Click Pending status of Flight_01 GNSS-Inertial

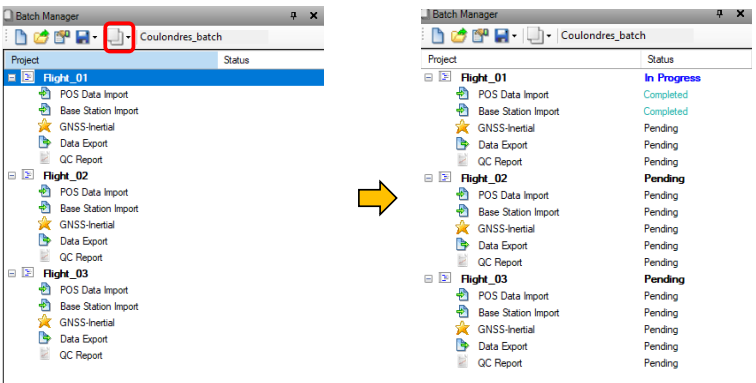point(661,128)
